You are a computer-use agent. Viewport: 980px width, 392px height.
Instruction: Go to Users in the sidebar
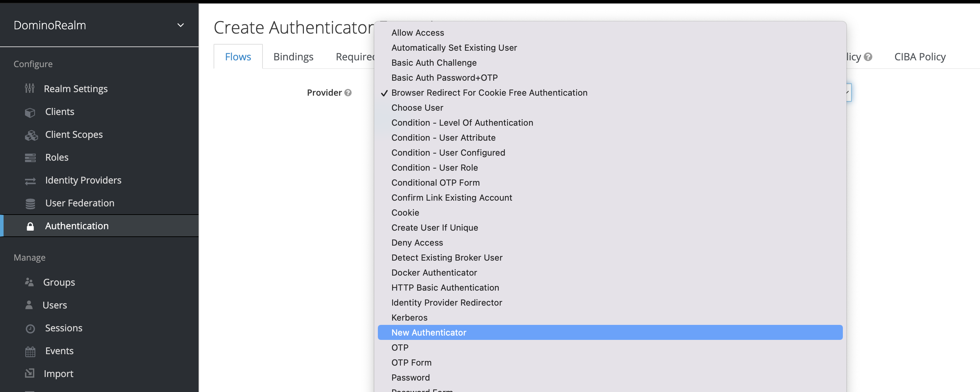(55, 305)
